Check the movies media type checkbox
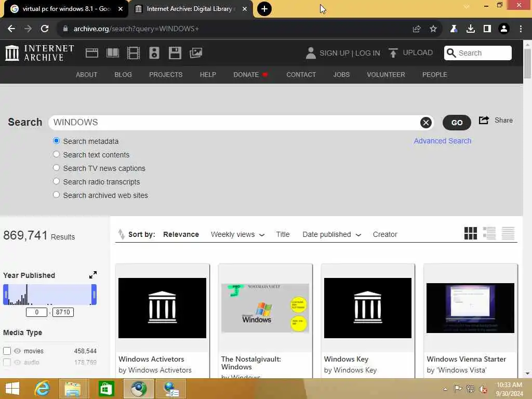This screenshot has width=532, height=399. click(x=7, y=351)
